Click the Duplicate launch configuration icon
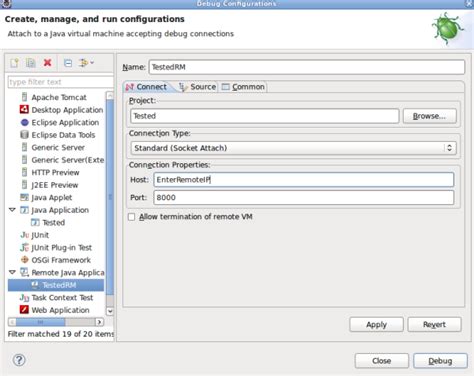The height and width of the screenshot is (376, 474). pyautogui.click(x=31, y=63)
